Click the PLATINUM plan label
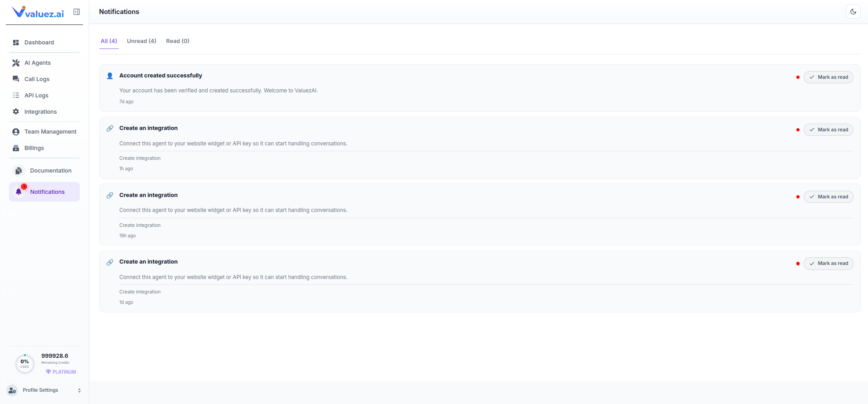Viewport: 868px width, 404px height. coord(64,372)
